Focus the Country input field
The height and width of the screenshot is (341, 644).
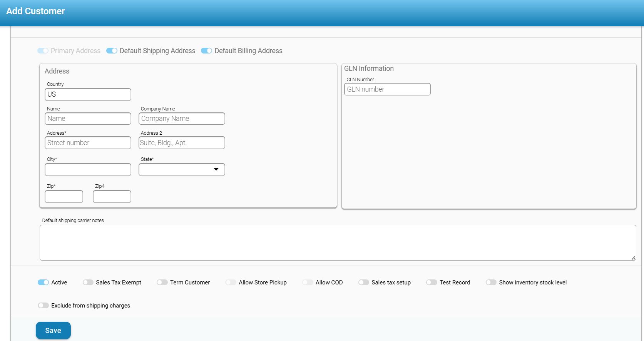point(88,95)
